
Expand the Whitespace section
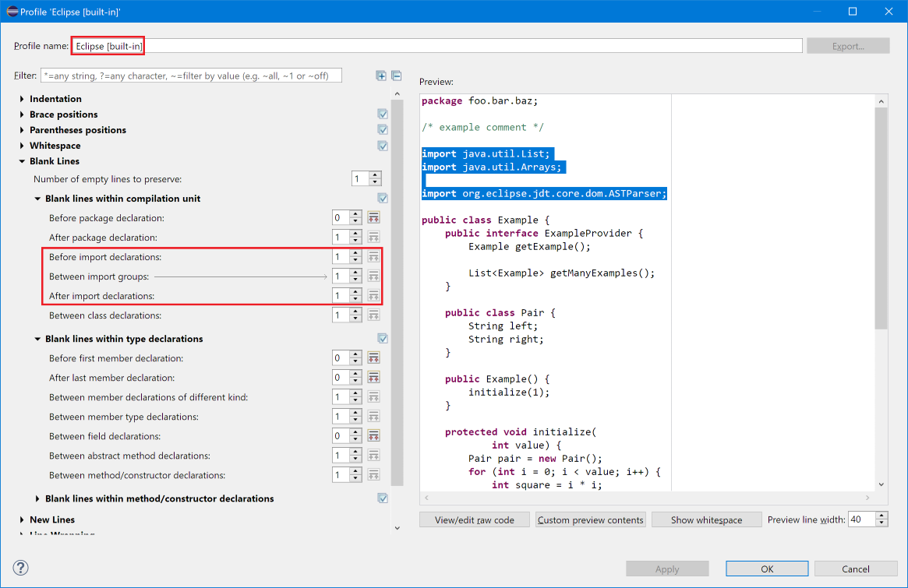[x=22, y=146]
